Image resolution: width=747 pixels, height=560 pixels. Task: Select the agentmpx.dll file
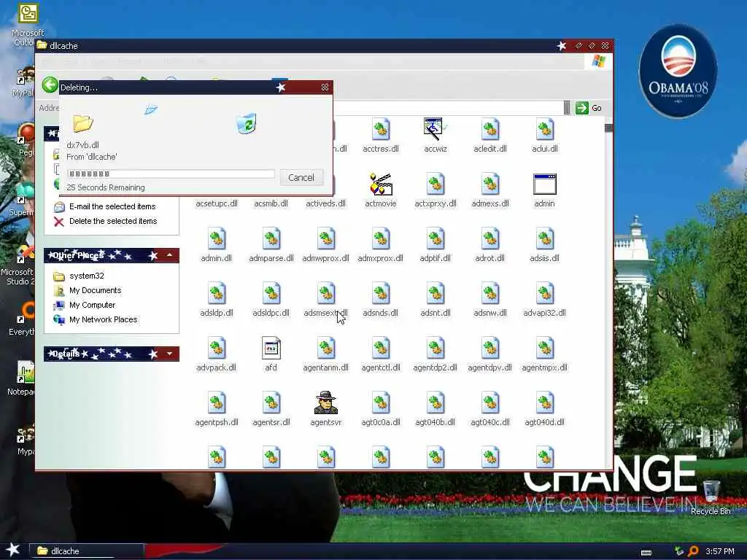(544, 354)
